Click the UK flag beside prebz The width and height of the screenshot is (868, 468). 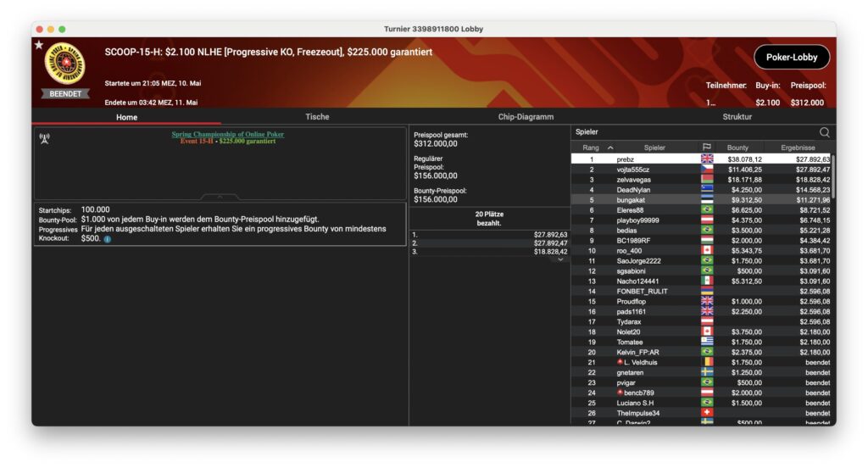pyautogui.click(x=706, y=159)
